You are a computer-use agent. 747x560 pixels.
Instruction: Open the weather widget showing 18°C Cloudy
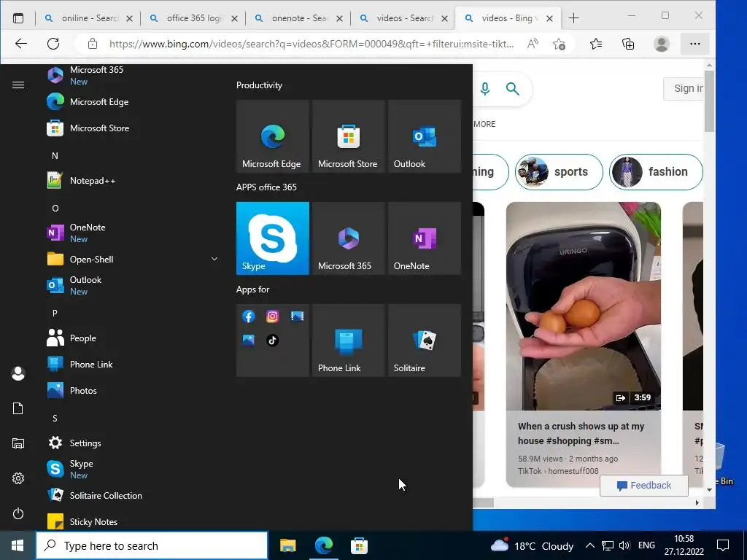click(532, 545)
